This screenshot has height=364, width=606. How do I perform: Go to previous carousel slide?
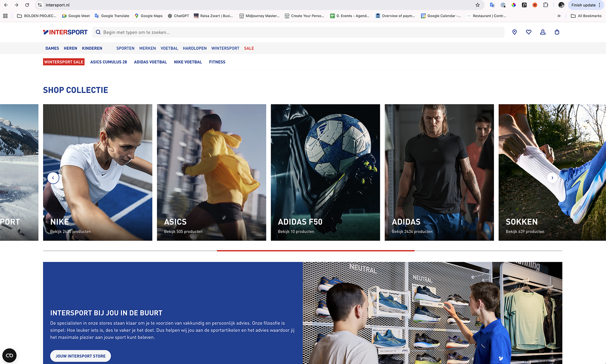(53, 178)
